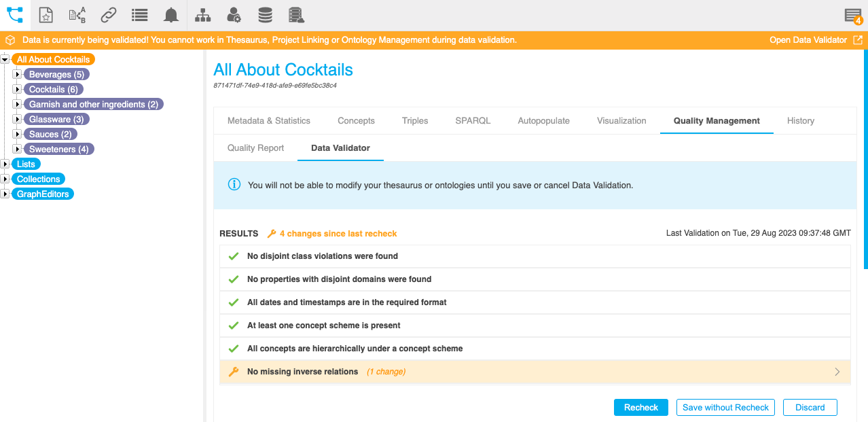868x422 pixels.
Task: Open the server repository icon
Action: [x=295, y=14]
